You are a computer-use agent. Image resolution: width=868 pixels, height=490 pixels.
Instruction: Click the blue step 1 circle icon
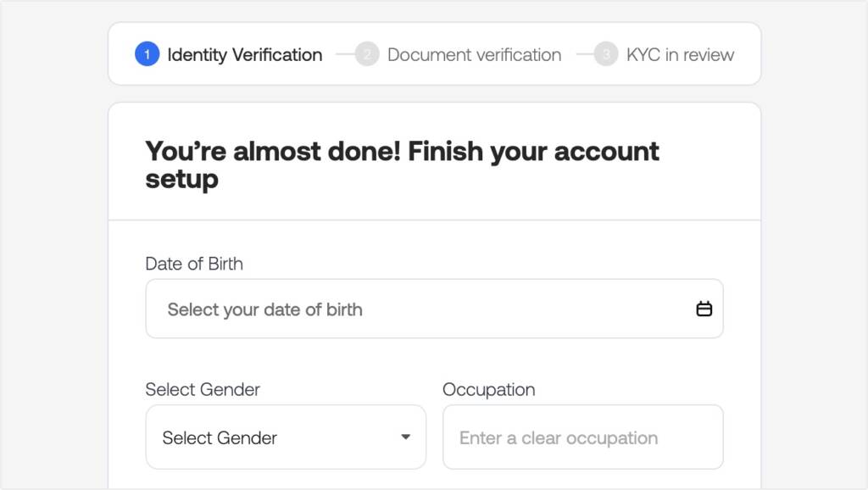click(147, 54)
